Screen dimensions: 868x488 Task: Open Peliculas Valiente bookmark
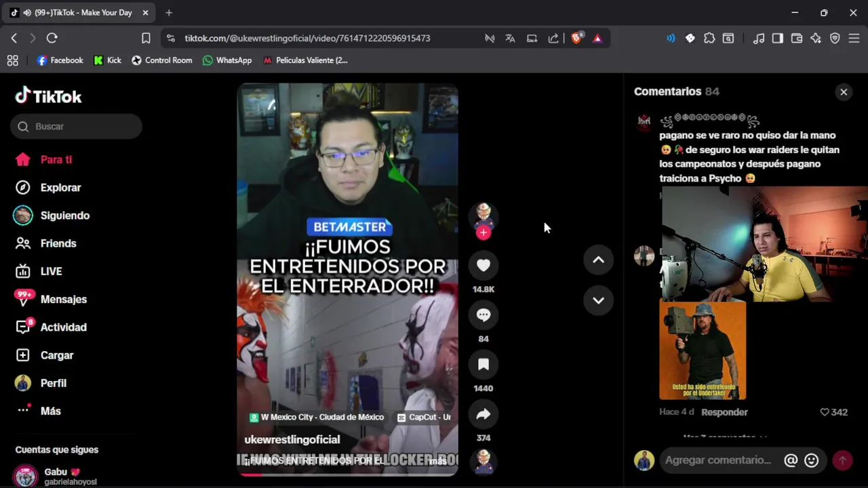[305, 60]
